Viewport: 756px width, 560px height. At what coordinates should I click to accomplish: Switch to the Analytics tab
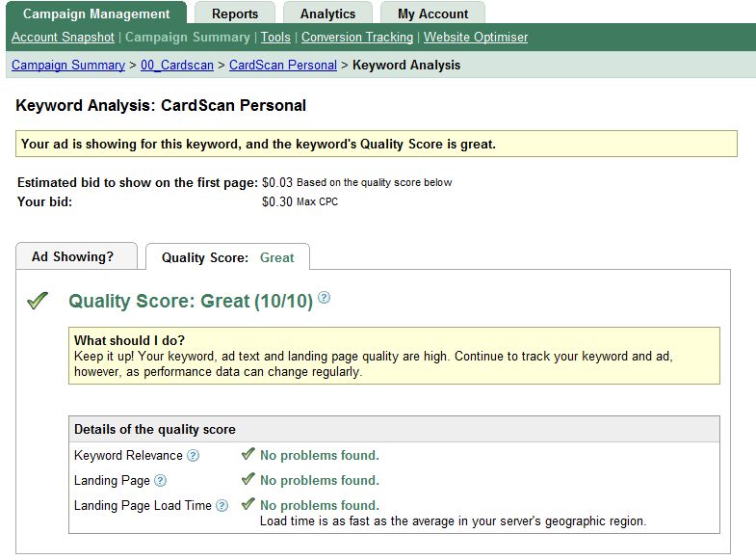coord(327,13)
